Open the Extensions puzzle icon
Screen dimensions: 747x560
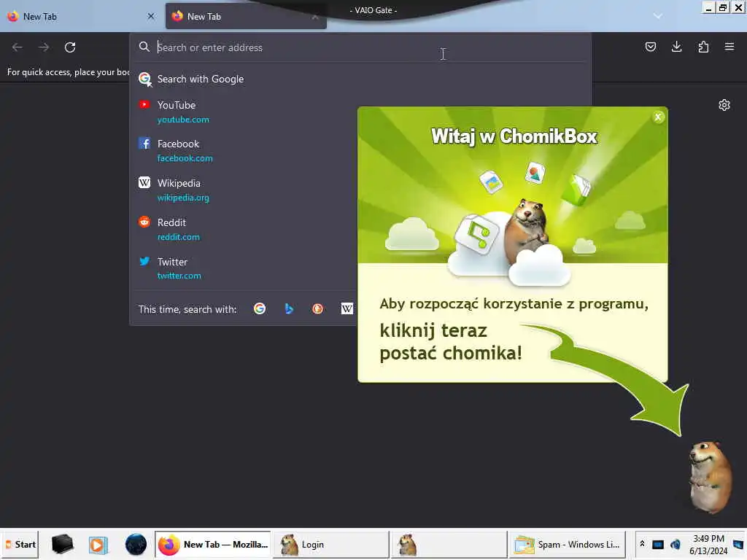pos(703,47)
